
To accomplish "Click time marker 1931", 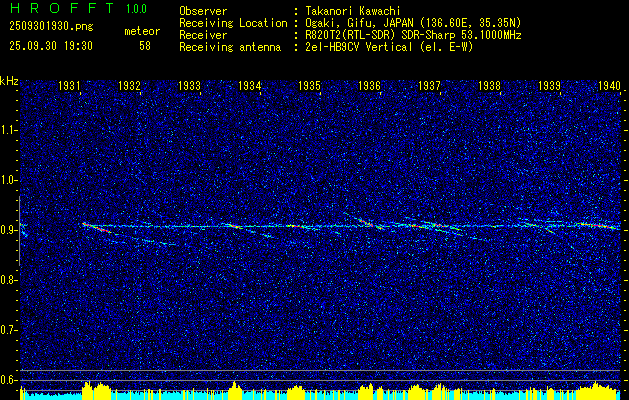I will pos(69,85).
